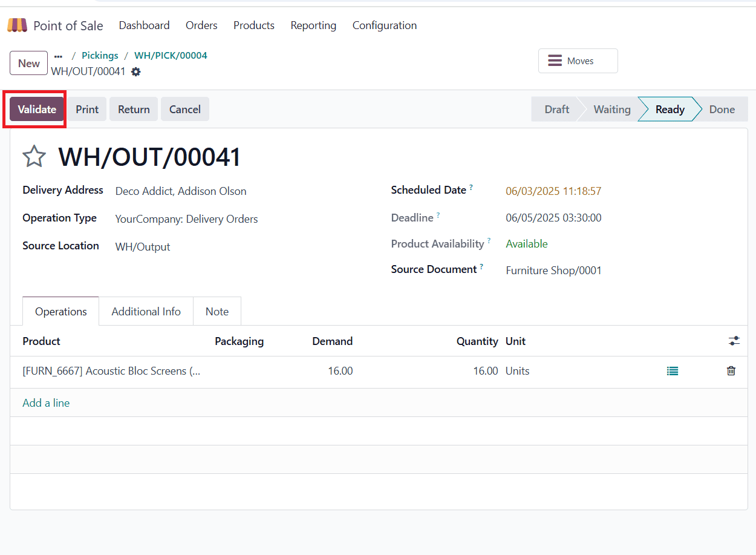
Task: Edit the Quantity value 16.00
Action: point(486,371)
